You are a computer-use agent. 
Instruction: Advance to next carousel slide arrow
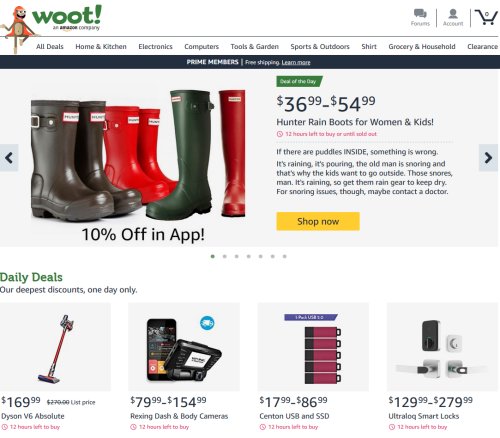488,158
